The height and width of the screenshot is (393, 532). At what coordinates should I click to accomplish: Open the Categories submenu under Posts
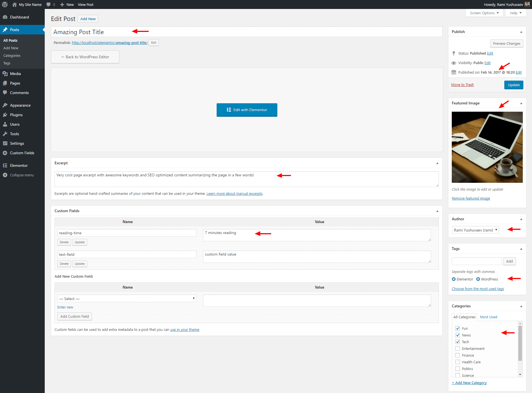(12, 55)
